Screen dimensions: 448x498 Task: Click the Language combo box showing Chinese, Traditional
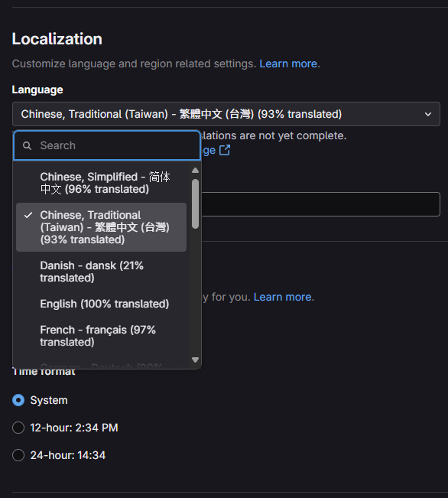pos(226,114)
